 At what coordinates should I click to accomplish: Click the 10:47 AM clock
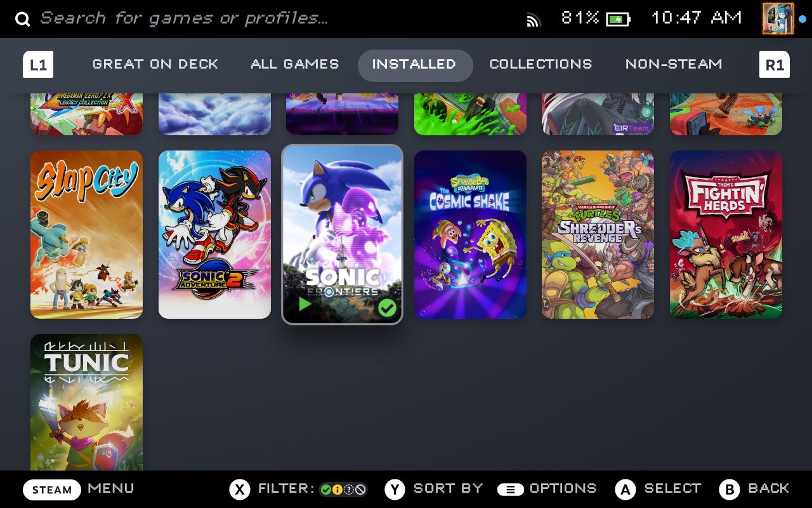[x=697, y=18]
